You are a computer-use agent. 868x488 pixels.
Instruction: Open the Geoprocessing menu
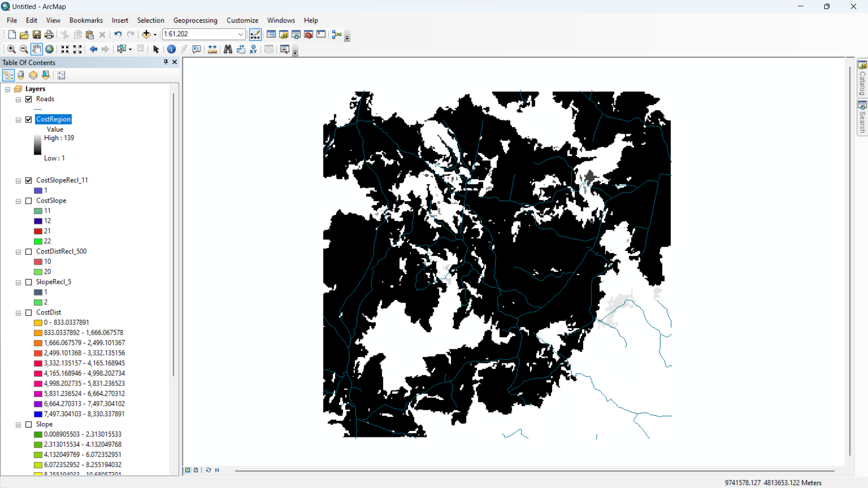tap(195, 20)
